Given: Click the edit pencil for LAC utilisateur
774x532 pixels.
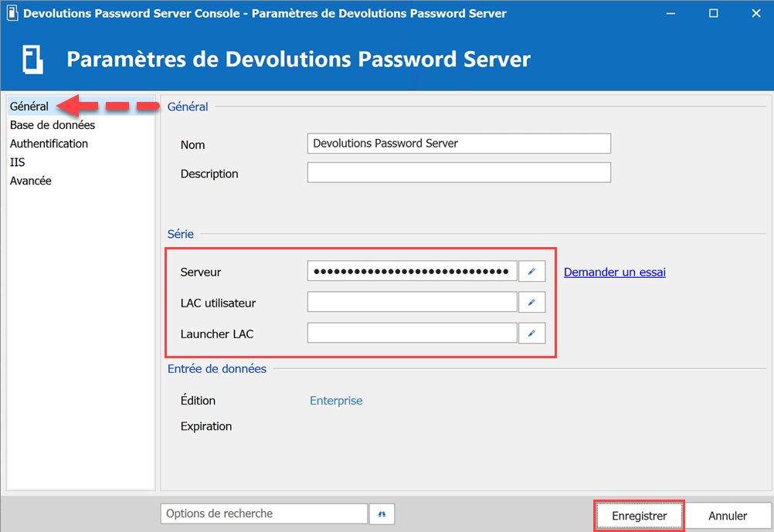Looking at the screenshot, I should click(531, 302).
